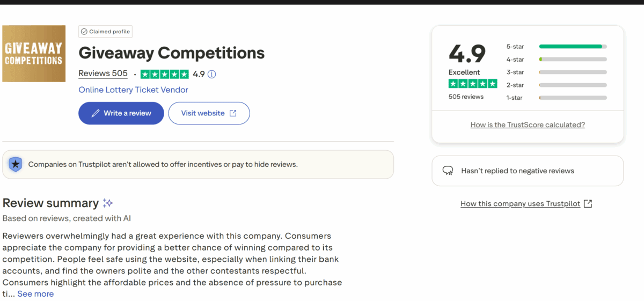Click the blue shield star icon
Viewport: 644px width, 301px height.
pyautogui.click(x=16, y=164)
